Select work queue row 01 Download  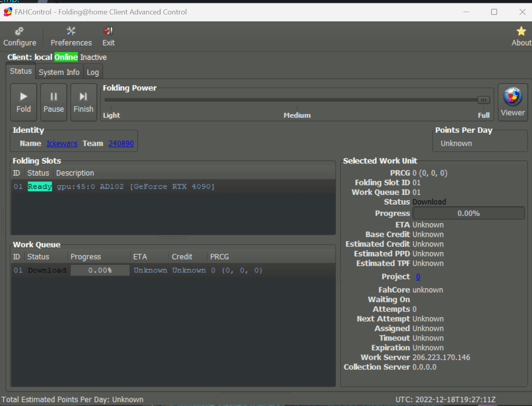173,270
